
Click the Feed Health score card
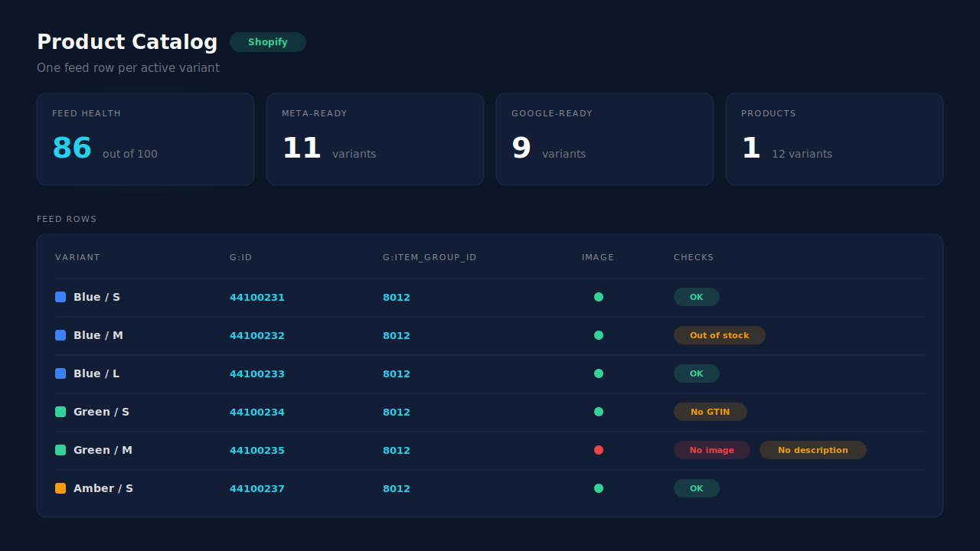(145, 139)
